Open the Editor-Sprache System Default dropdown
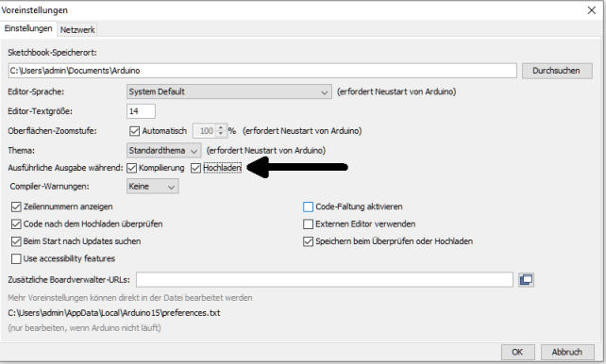This screenshot has width=606, height=364. [x=228, y=91]
